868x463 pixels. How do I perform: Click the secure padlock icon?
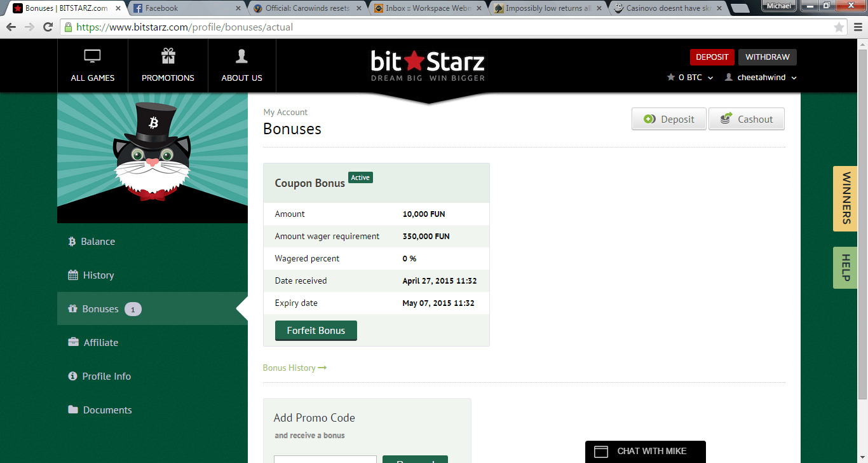pos(68,27)
